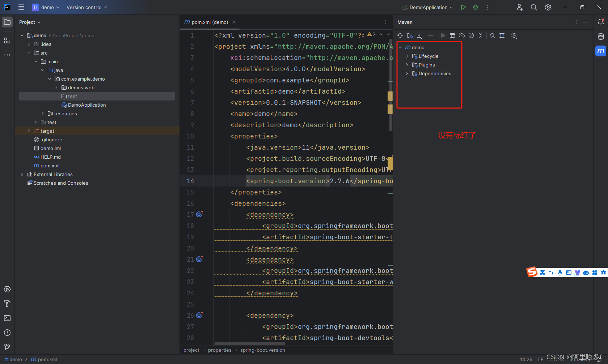Open the main hamburger menu
The image size is (608, 364).
tap(21, 7)
